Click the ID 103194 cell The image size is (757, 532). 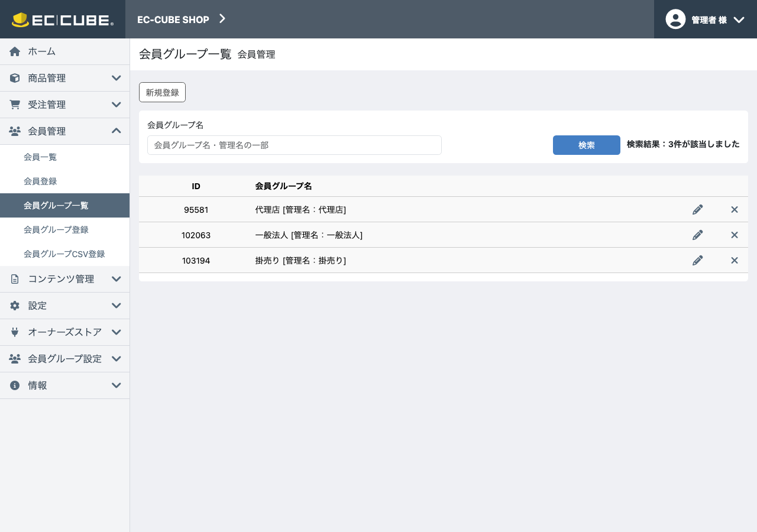[x=196, y=260]
